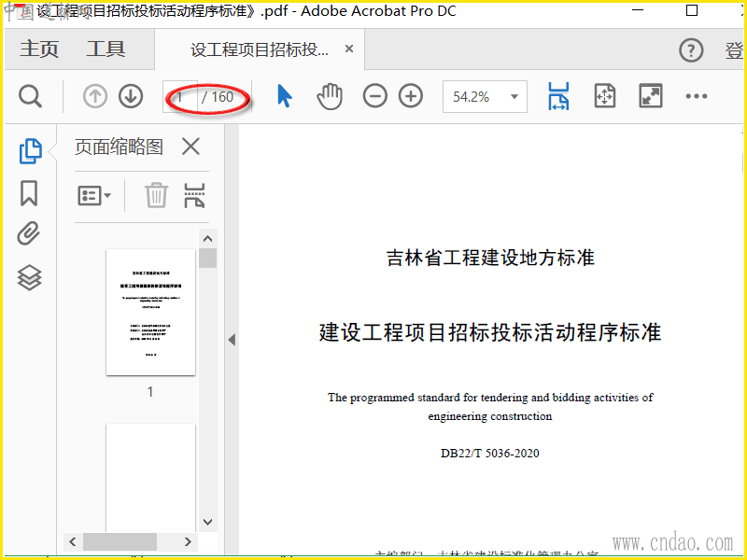747x560 pixels.
Task: Open the layers panel icon
Action: click(x=30, y=277)
